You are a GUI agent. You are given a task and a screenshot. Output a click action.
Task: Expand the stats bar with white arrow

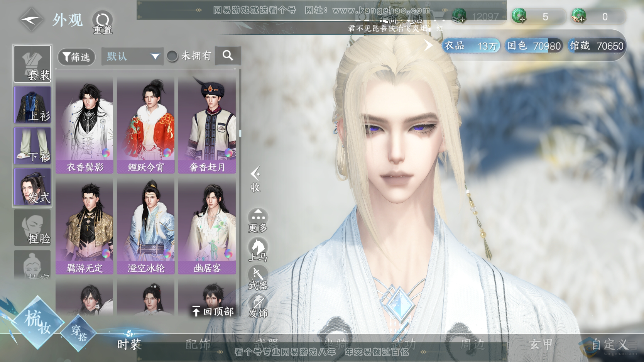(x=428, y=46)
